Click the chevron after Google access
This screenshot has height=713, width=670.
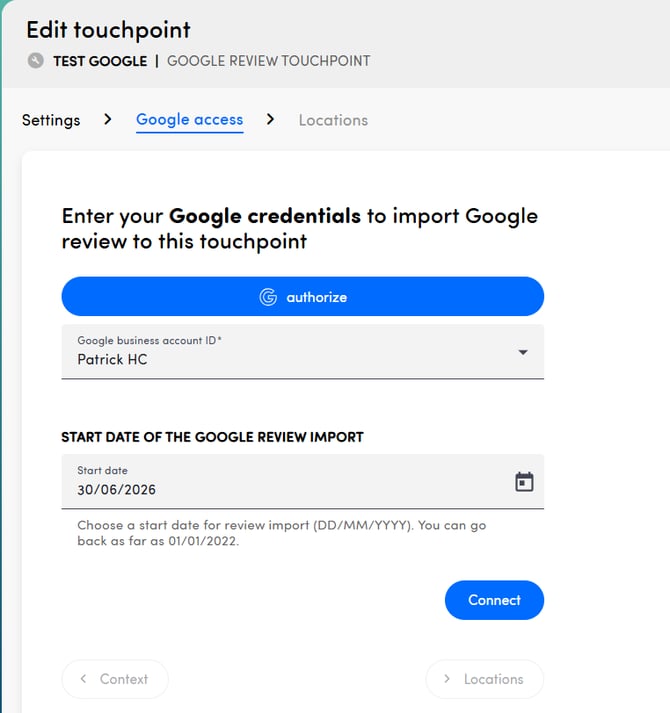270,120
